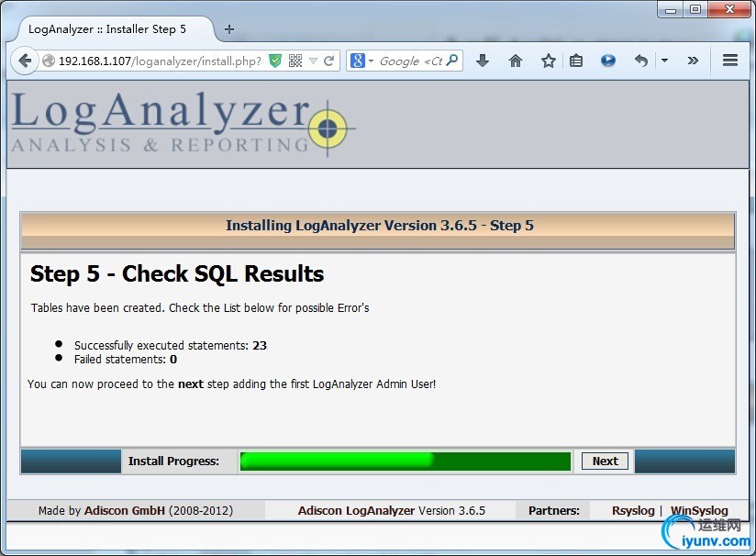The width and height of the screenshot is (756, 556).
Task: Show more toolbar items with chevron
Action: [693, 61]
